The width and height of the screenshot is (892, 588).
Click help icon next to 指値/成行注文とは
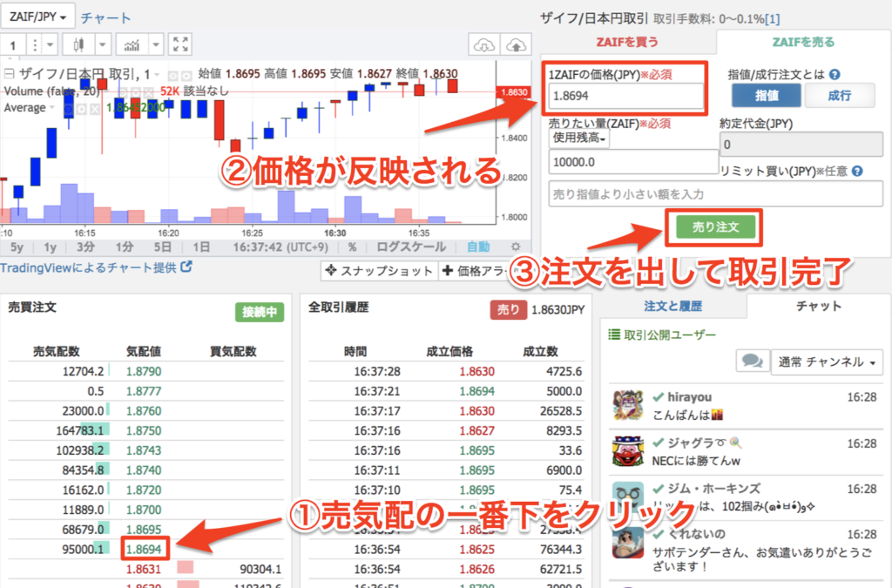point(835,75)
